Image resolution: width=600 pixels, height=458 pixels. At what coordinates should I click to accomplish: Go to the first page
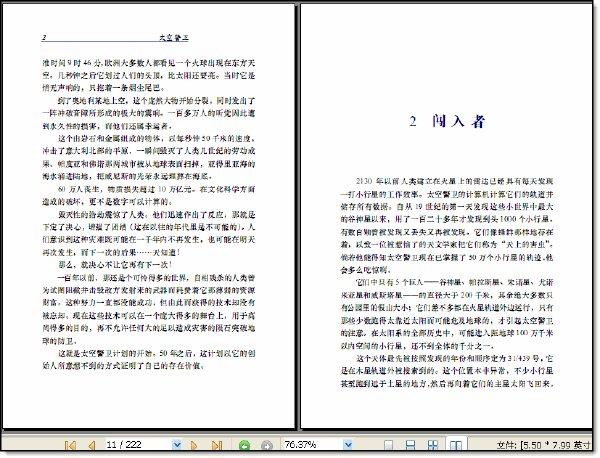point(70,445)
